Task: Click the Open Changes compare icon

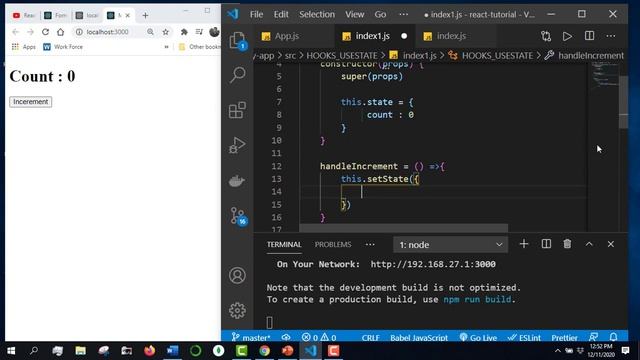Action: tap(546, 36)
